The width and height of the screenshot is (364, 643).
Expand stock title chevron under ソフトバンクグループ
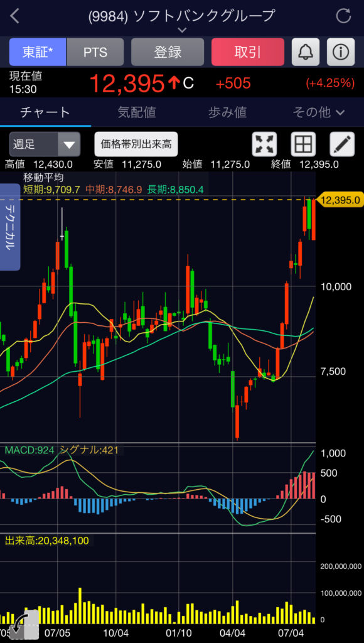point(182,30)
